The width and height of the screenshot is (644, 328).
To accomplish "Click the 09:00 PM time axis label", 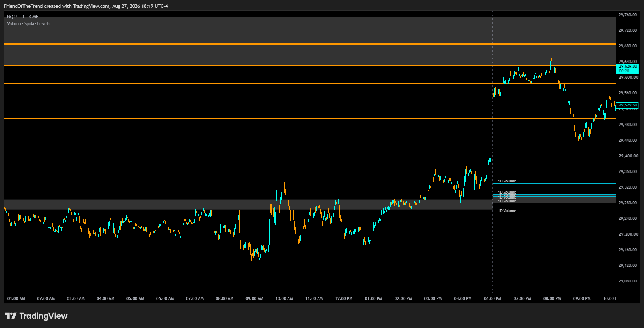I will 582,298.
